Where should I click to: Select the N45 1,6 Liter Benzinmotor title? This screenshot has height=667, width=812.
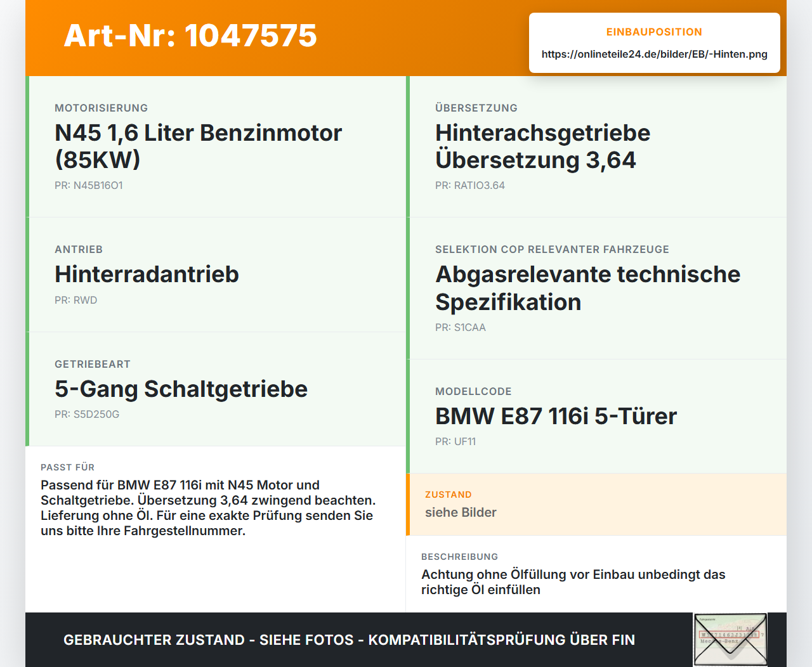[198, 146]
